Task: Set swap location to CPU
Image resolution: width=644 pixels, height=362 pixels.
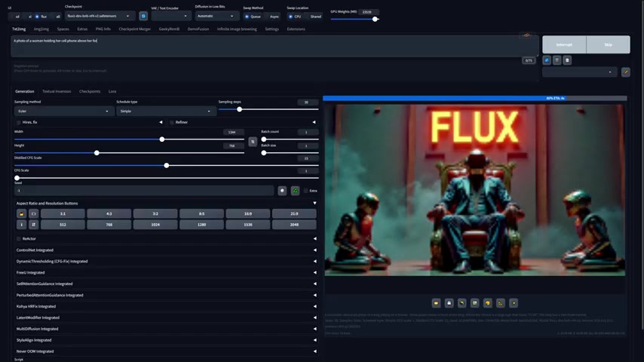Action: pyautogui.click(x=295, y=17)
